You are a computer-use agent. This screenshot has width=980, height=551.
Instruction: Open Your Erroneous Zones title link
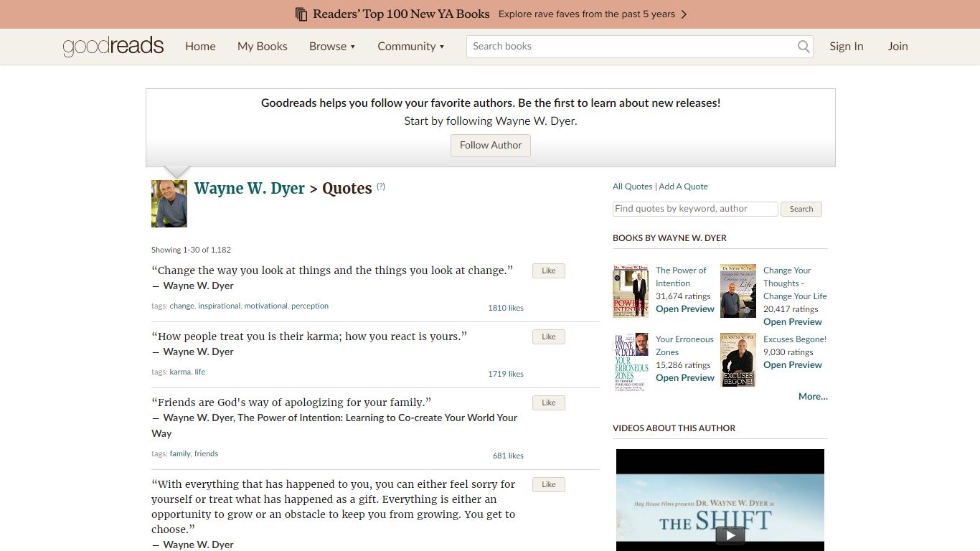pyautogui.click(x=684, y=346)
